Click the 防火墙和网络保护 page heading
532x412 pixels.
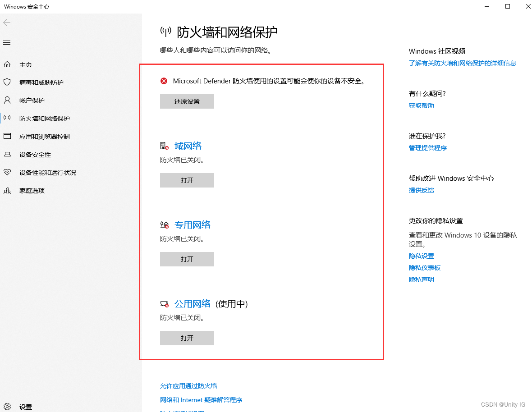point(227,32)
